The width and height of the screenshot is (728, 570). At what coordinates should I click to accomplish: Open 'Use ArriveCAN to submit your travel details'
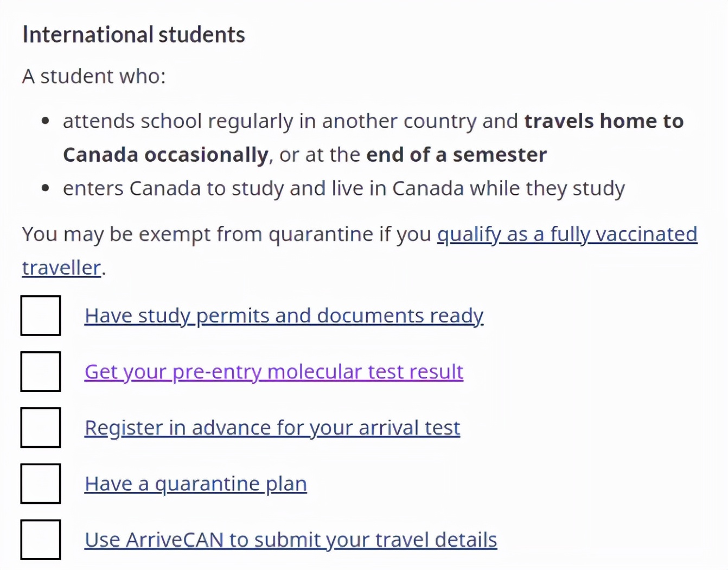[291, 540]
